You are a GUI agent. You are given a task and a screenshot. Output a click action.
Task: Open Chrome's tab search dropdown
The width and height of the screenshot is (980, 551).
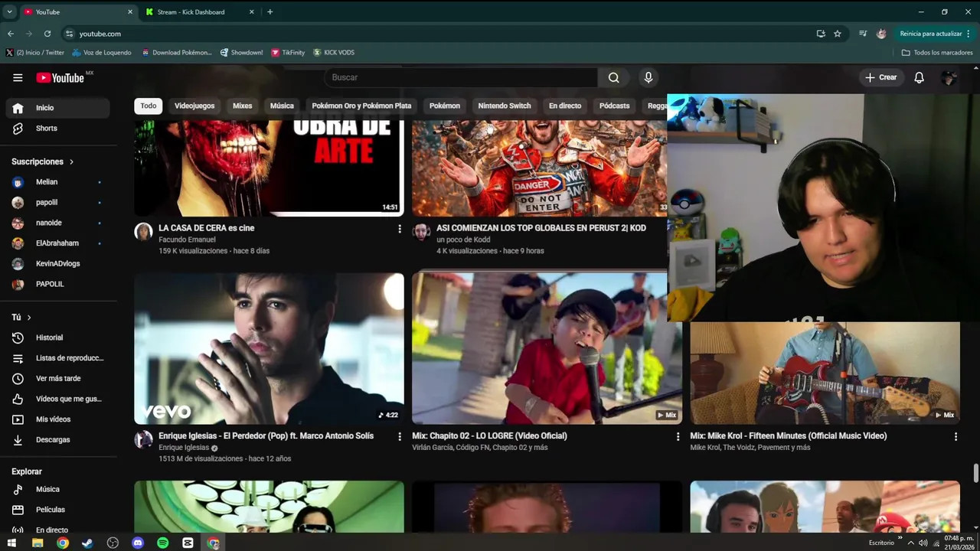coord(10,11)
